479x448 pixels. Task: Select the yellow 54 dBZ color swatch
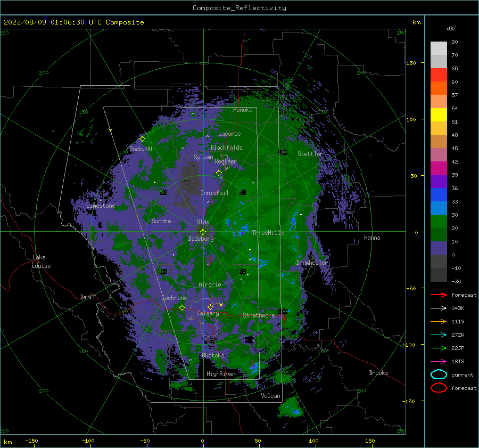tap(439, 115)
